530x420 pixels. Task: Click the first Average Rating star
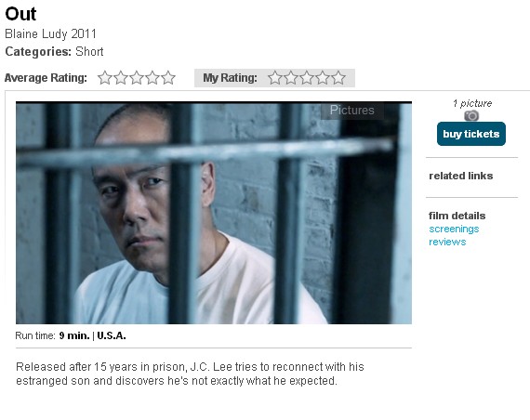click(105, 78)
